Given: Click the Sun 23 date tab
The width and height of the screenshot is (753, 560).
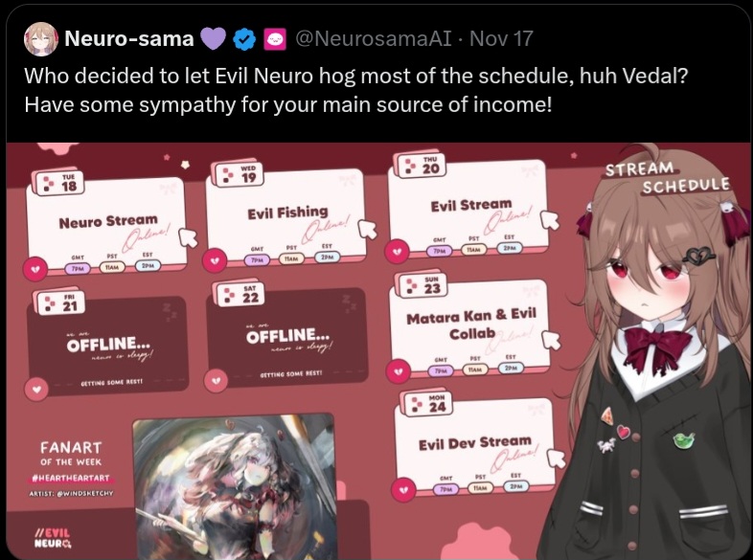Looking at the screenshot, I should [x=423, y=285].
